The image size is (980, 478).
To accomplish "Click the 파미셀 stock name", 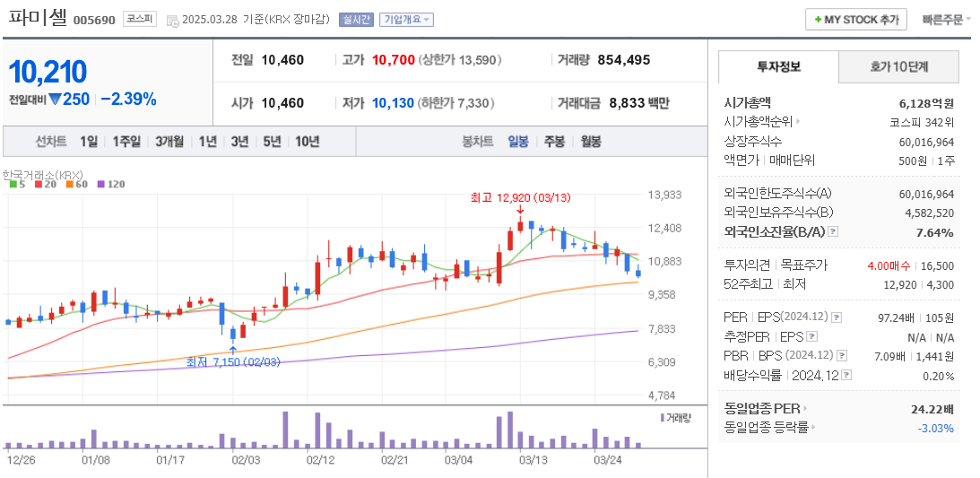I will click(x=37, y=18).
